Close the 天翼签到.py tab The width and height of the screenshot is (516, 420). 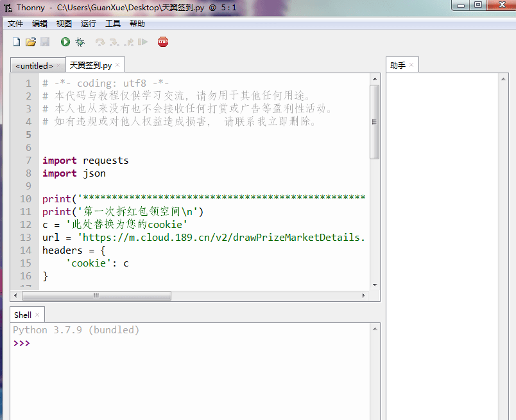117,65
